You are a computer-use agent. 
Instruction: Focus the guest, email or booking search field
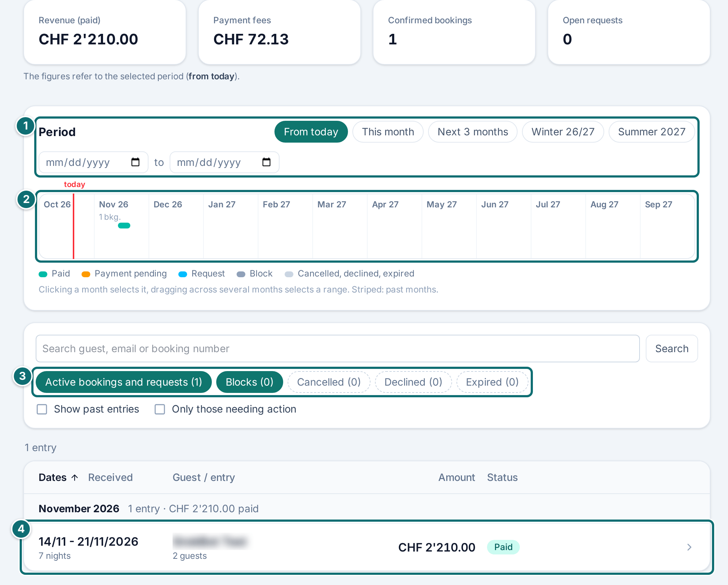click(x=338, y=349)
